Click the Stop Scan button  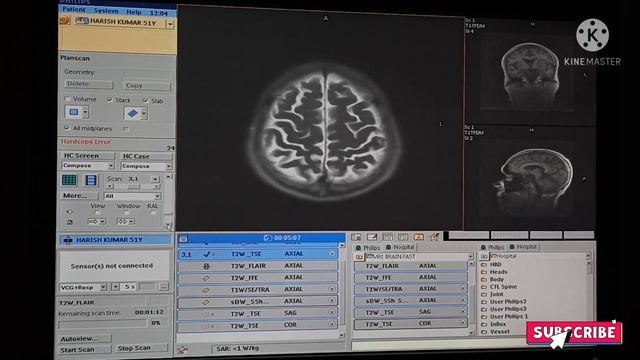[x=141, y=348]
